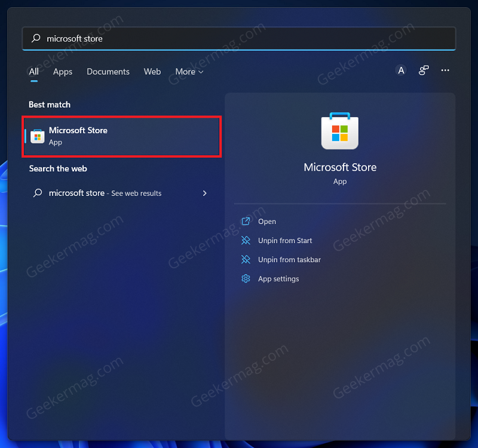
Task: Switch to the Apps filter tab
Action: (63, 72)
